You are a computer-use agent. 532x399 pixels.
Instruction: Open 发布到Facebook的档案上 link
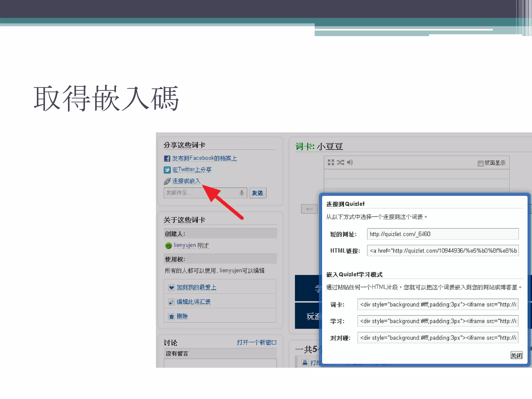coord(204,158)
